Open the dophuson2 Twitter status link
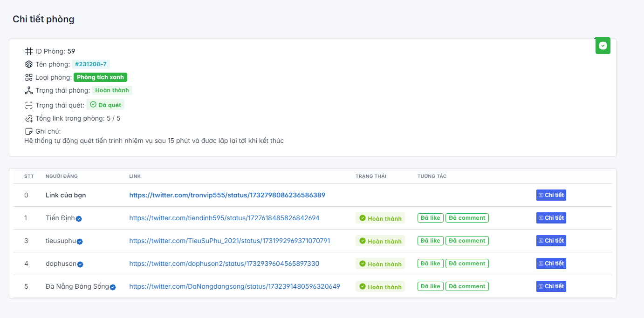Image resolution: width=644 pixels, height=318 pixels. (x=224, y=264)
